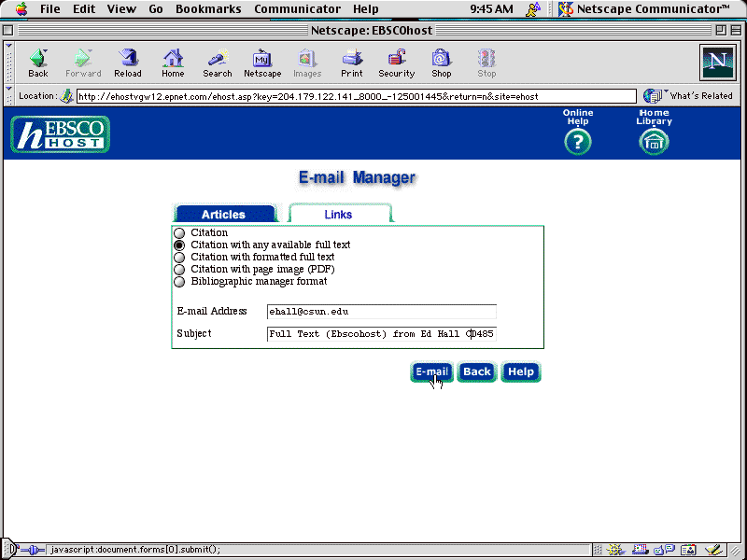Viewport: 747px width, 560px height.
Task: Click the E-mail Manager heading
Action: [x=358, y=177]
